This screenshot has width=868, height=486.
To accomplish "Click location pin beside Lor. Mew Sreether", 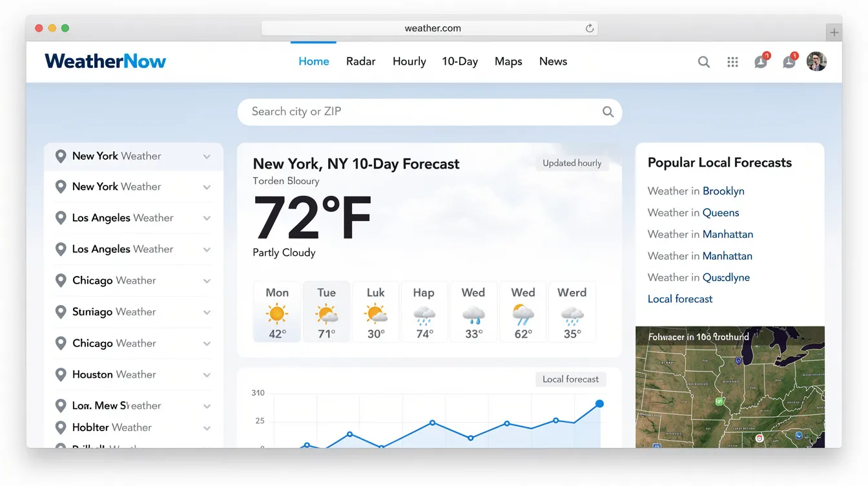I will pyautogui.click(x=61, y=406).
